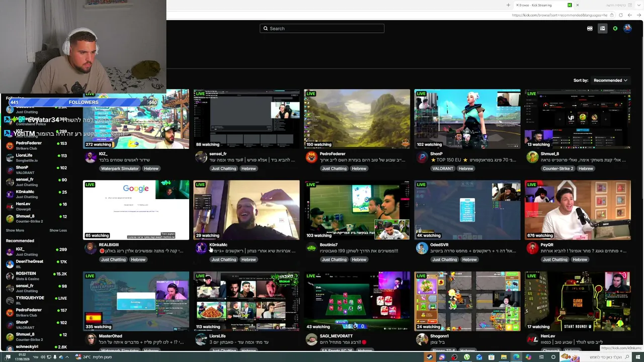Screen dimensions: 644x362
Task: Click the browser address bar URL
Action: click(x=559, y=15)
